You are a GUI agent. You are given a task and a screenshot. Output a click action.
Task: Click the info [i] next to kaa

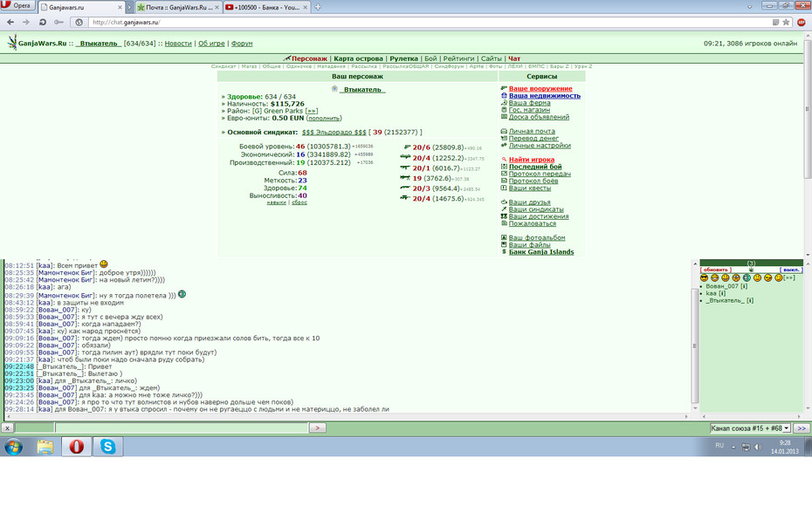click(x=722, y=293)
